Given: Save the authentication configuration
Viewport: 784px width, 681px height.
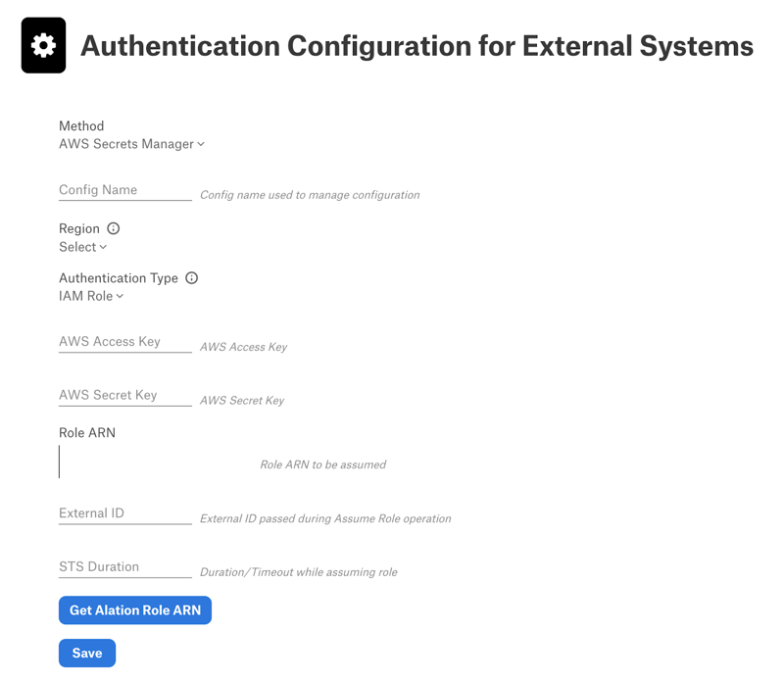Looking at the screenshot, I should pyautogui.click(x=87, y=653).
